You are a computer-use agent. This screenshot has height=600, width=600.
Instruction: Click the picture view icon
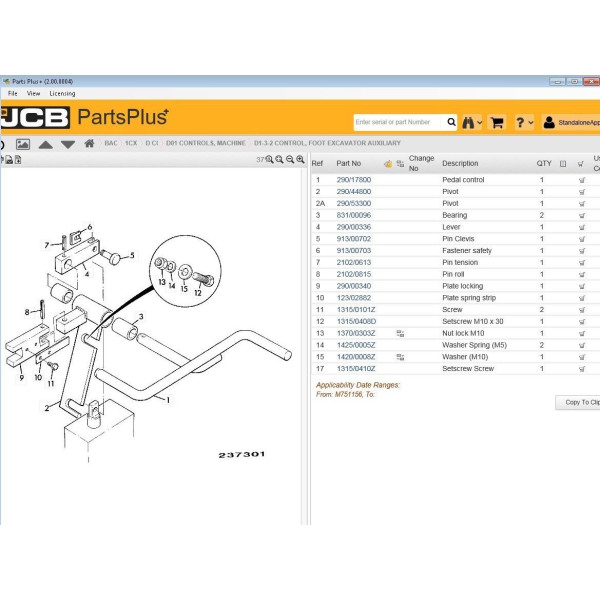point(23,144)
